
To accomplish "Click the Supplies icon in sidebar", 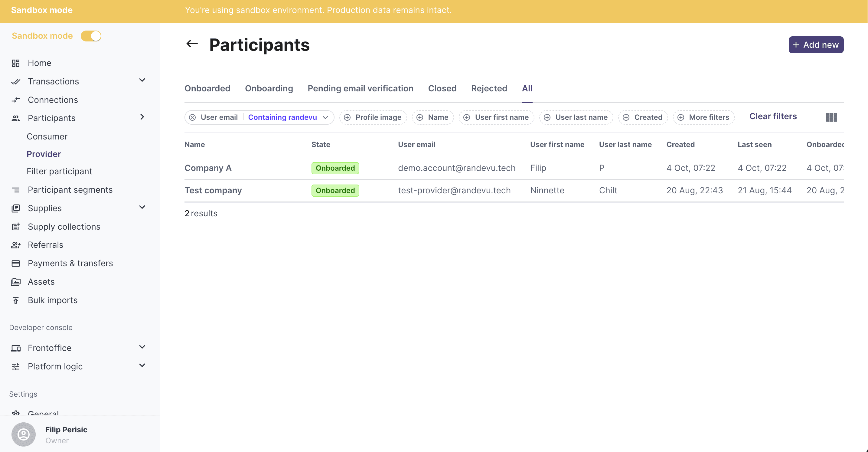I will point(15,208).
